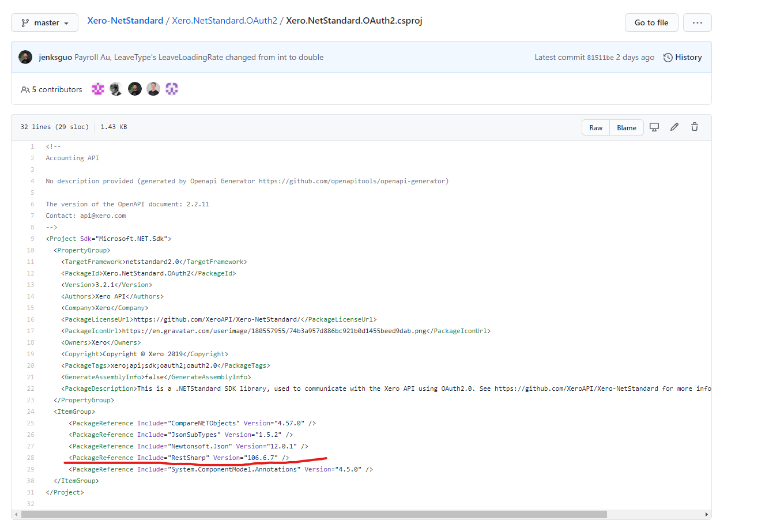Select line number 28 in the code
The height and width of the screenshot is (532, 769).
[30, 457]
